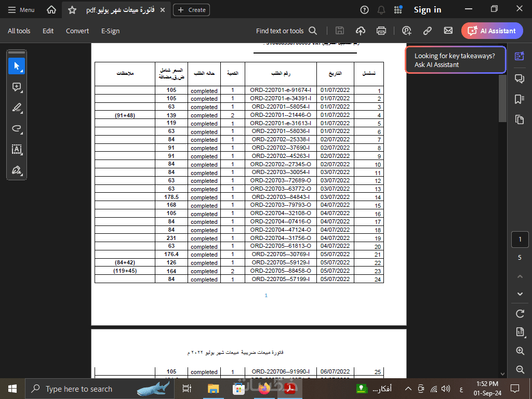The image size is (532, 399).
Task: Click the Create button
Action: [191, 10]
